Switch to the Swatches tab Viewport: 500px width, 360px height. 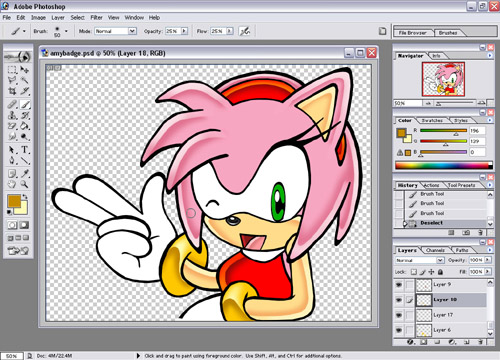pyautogui.click(x=432, y=120)
